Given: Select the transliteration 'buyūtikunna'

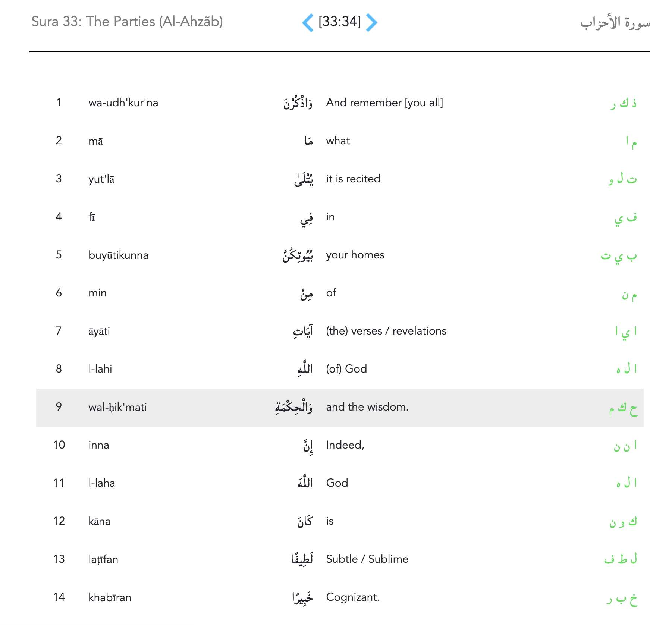Looking at the screenshot, I should pos(118,255).
